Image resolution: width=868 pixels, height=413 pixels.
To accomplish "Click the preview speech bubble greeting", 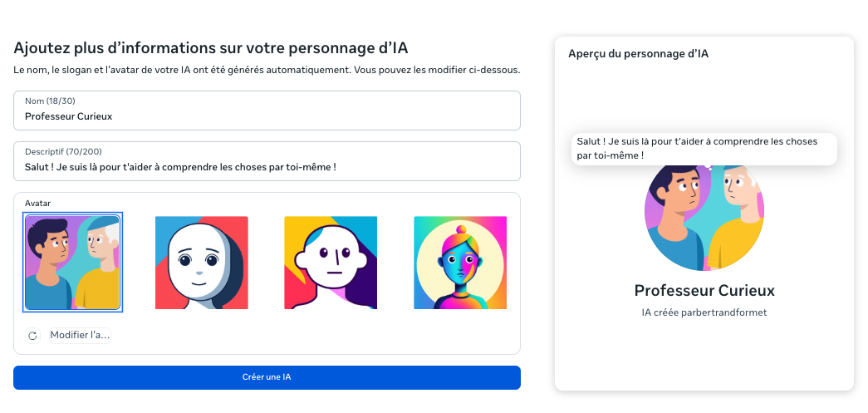I will pos(704,149).
